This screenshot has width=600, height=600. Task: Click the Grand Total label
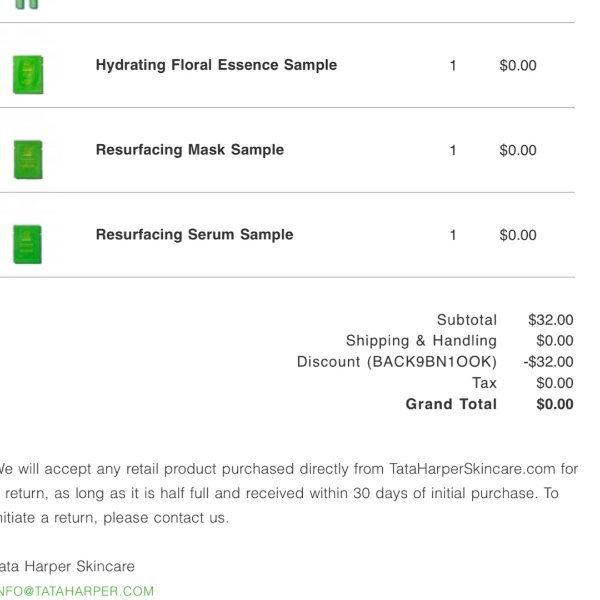(x=451, y=404)
